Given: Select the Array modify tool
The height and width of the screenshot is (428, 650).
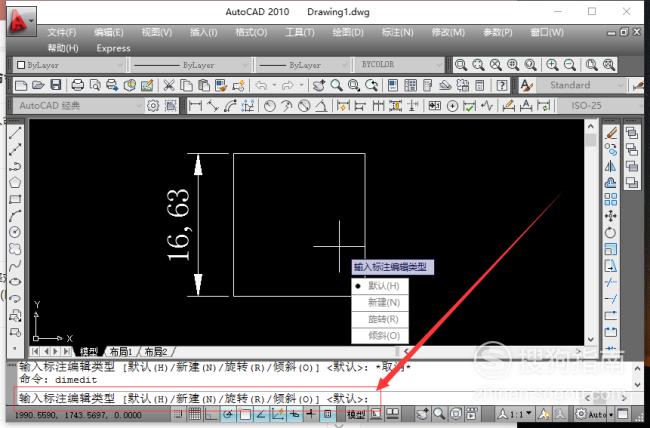Looking at the screenshot, I should [611, 199].
